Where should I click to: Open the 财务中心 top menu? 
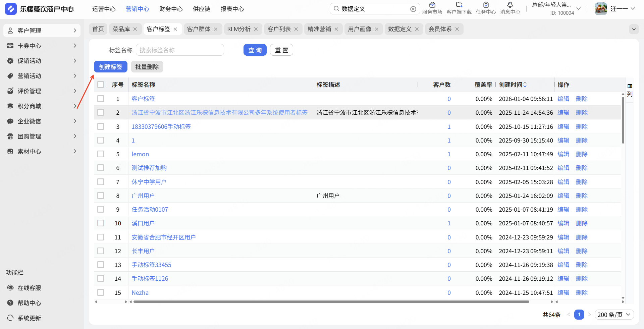coord(171,9)
